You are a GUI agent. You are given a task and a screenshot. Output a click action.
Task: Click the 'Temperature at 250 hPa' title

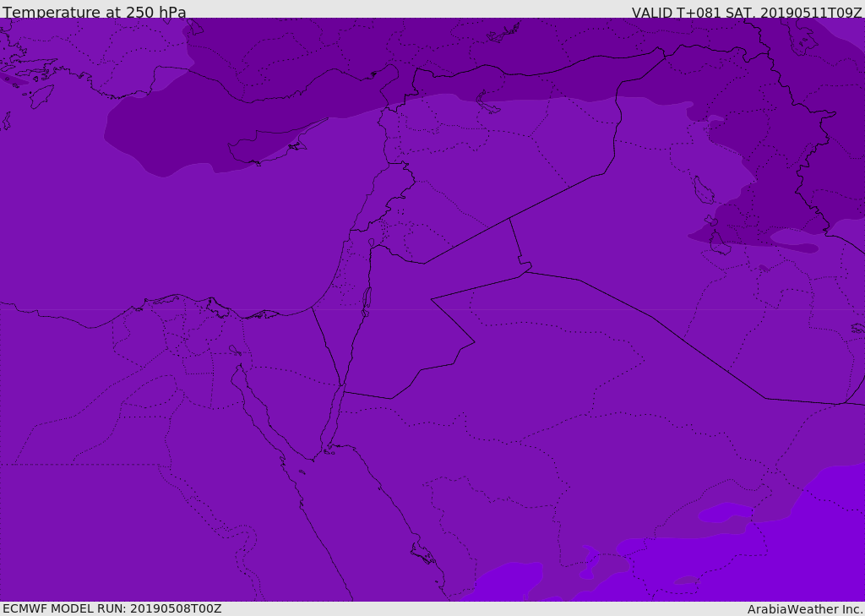pyautogui.click(x=95, y=12)
